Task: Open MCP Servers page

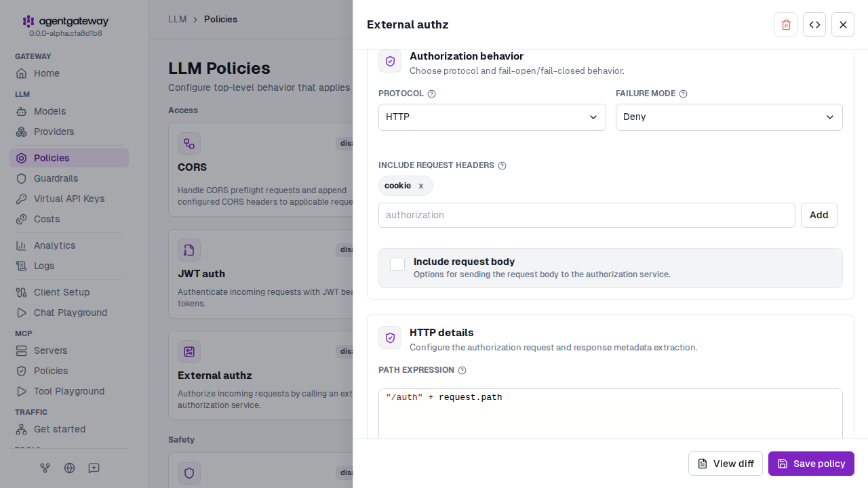Action: (x=69, y=350)
